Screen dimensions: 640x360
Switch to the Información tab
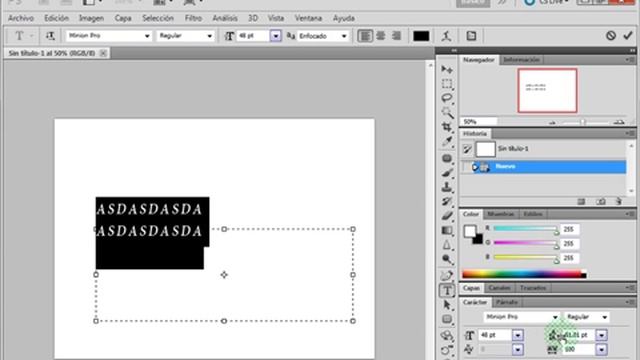coord(521,60)
